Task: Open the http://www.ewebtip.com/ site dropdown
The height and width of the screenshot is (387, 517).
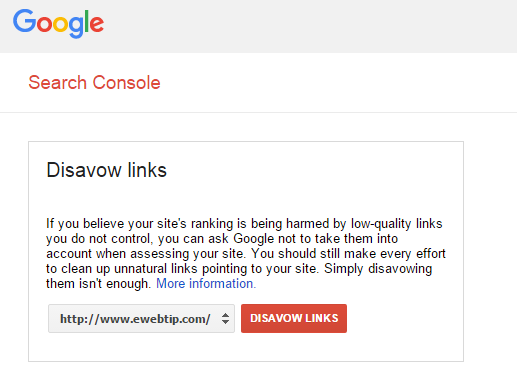Action: (x=141, y=318)
